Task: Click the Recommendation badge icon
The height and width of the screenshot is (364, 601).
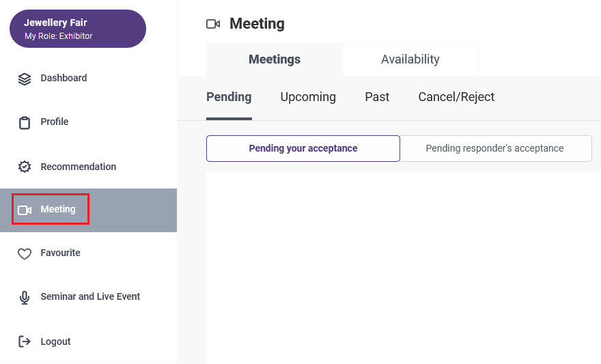Action: point(25,167)
